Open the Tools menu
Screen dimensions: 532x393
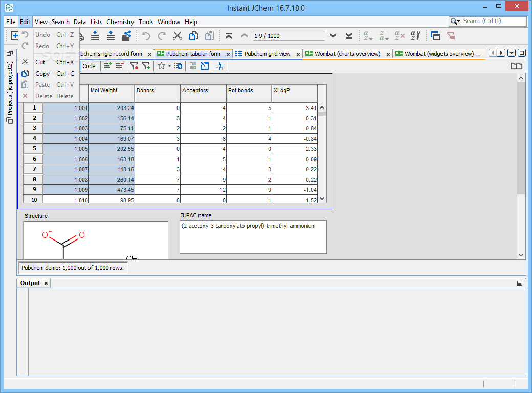pyautogui.click(x=146, y=21)
